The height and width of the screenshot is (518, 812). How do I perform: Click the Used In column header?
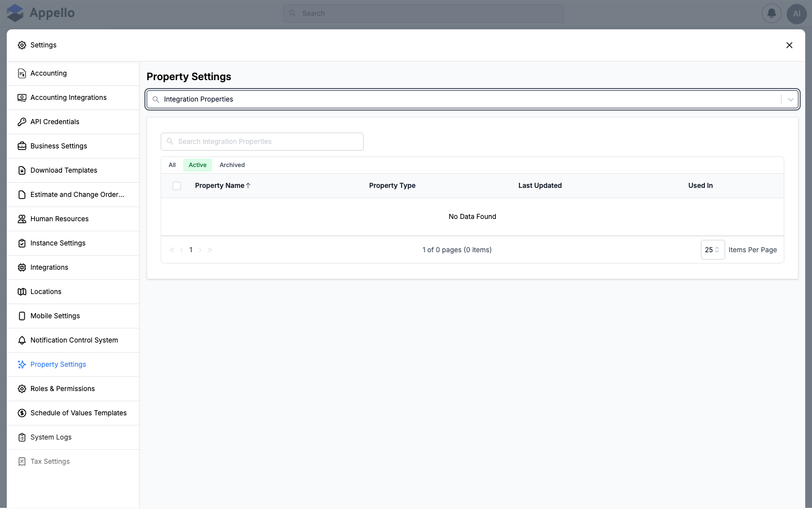pyautogui.click(x=700, y=186)
